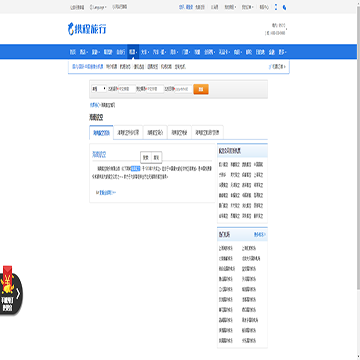Open the trip type select in flight search
The height and width of the screenshot is (360, 360).
tap(99, 89)
